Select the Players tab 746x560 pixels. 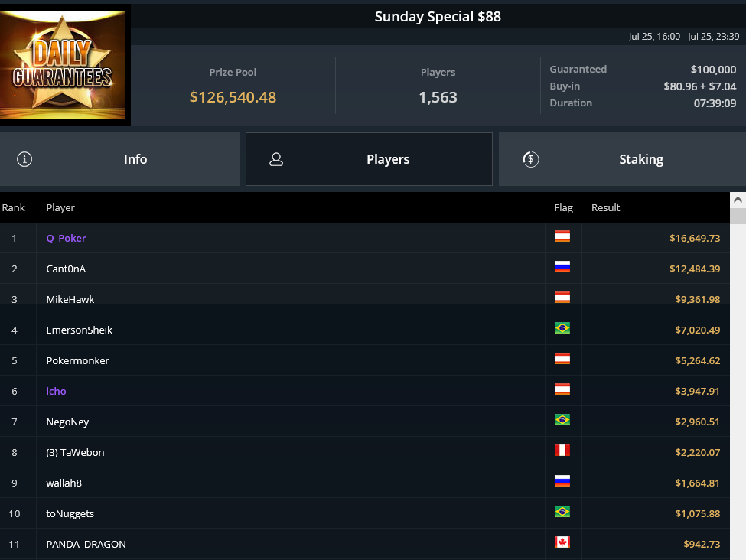pyautogui.click(x=369, y=159)
